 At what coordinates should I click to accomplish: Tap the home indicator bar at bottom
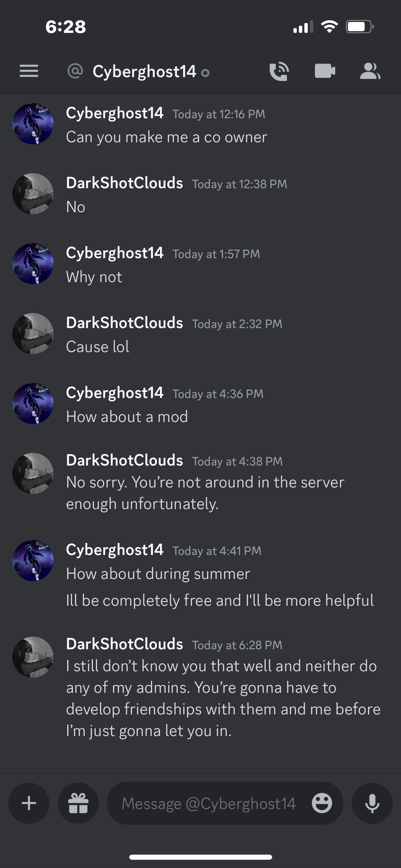[200, 857]
